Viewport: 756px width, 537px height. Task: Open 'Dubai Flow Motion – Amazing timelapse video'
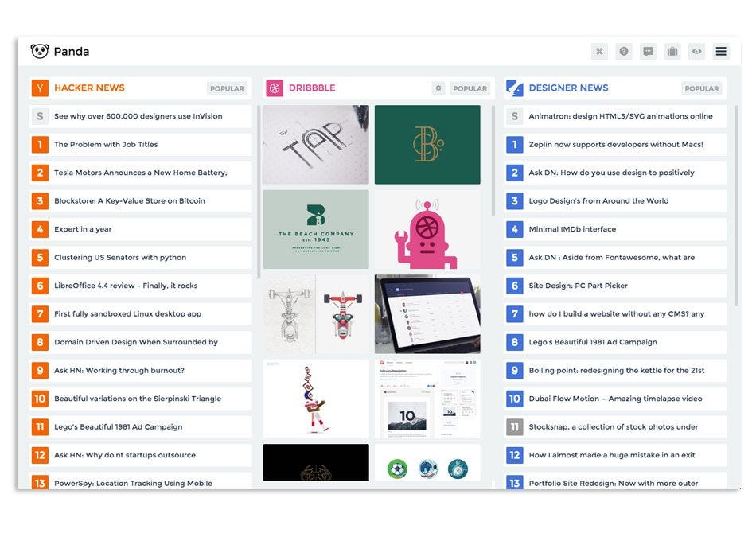[614, 399]
